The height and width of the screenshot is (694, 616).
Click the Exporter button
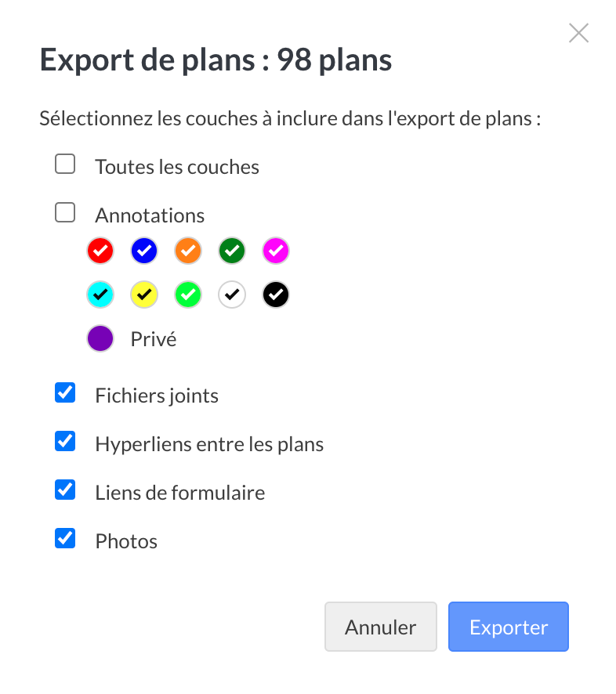click(x=508, y=627)
